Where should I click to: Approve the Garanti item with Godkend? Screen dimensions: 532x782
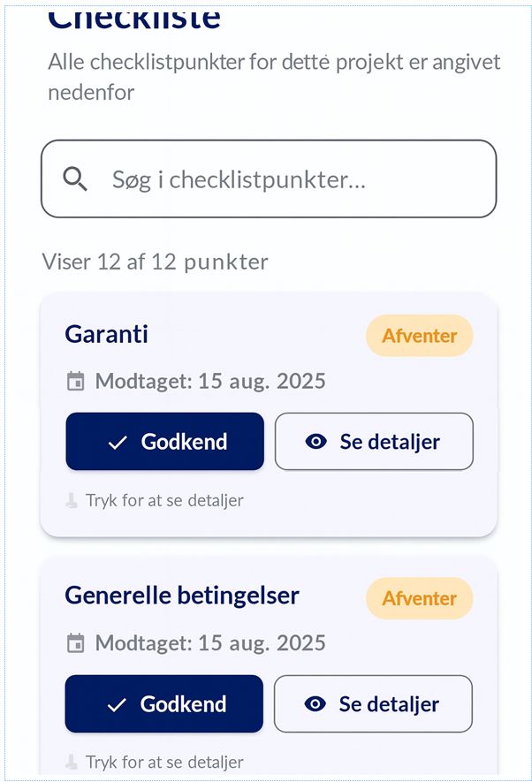point(164,442)
